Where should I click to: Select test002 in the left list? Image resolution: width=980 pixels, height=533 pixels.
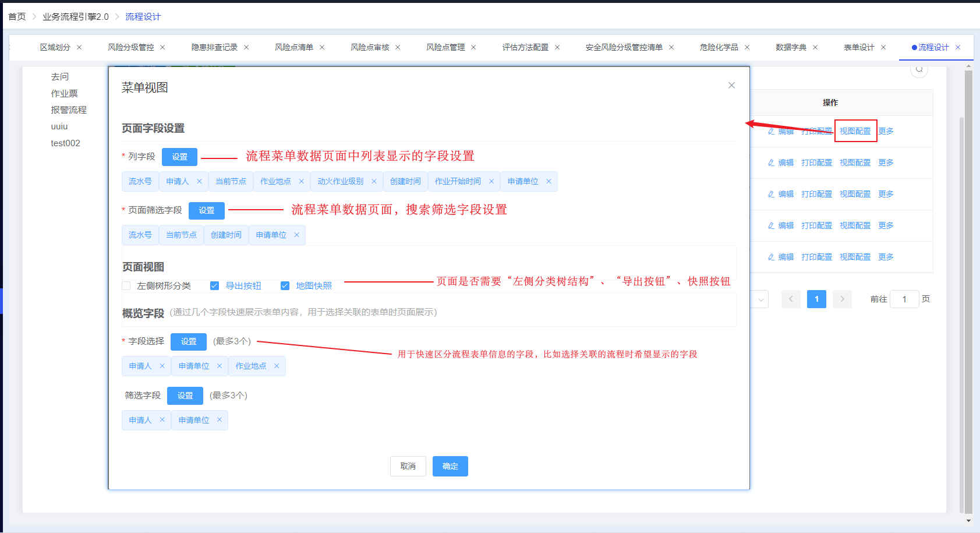point(65,143)
